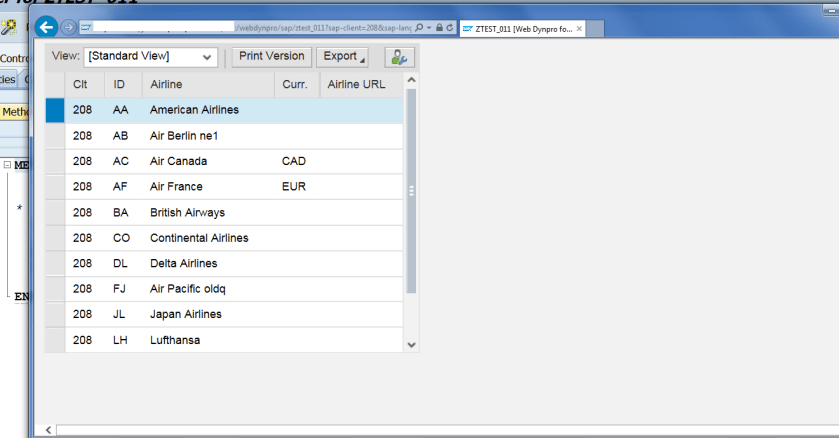
Task: Click the address bar refresh icon
Action: tap(450, 27)
